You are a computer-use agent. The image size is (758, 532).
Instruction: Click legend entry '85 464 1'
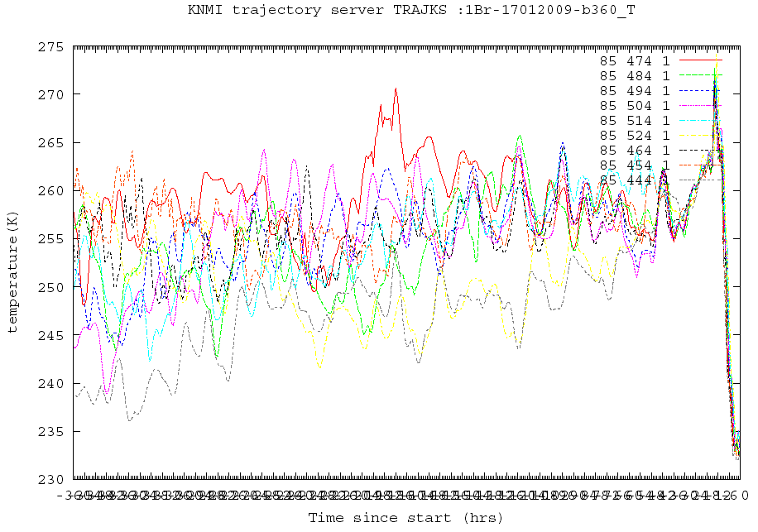(x=636, y=151)
